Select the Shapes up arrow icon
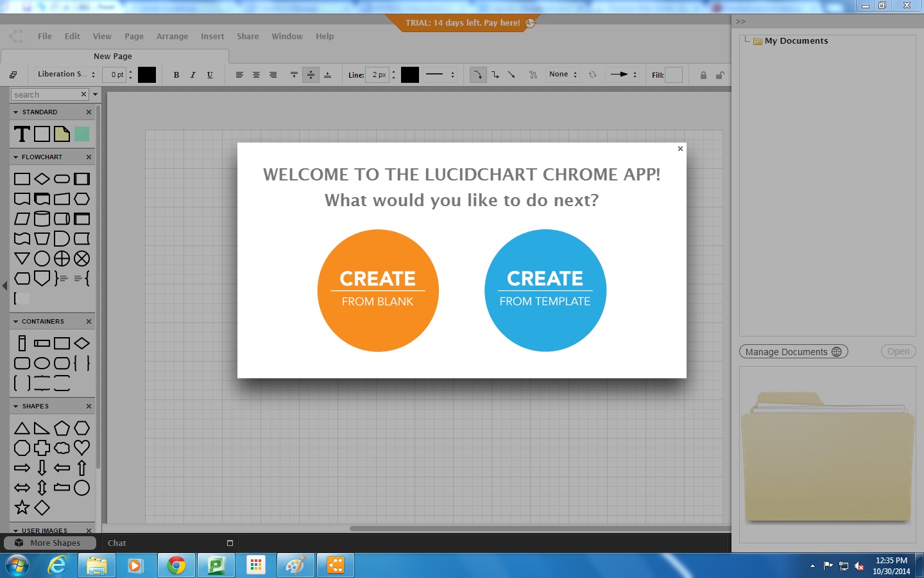 81,468
